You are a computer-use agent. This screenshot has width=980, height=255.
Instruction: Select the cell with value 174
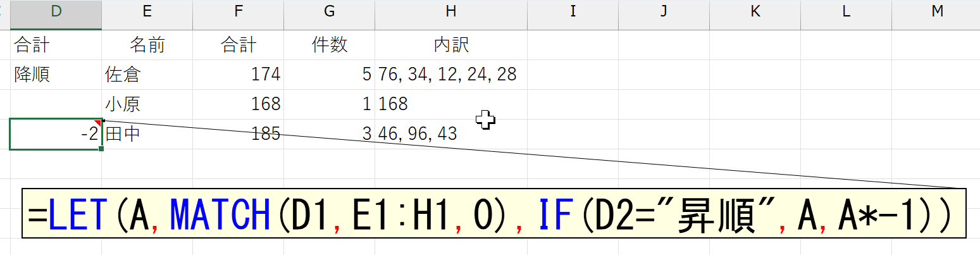(x=238, y=75)
